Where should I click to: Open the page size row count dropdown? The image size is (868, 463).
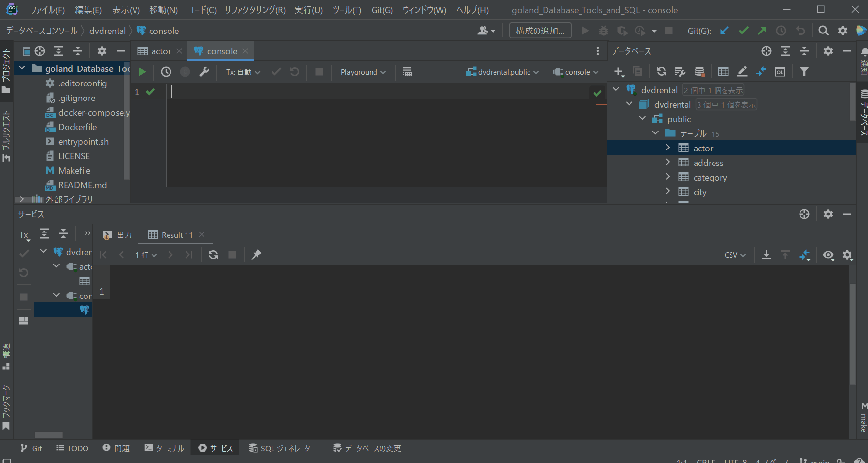click(x=146, y=255)
